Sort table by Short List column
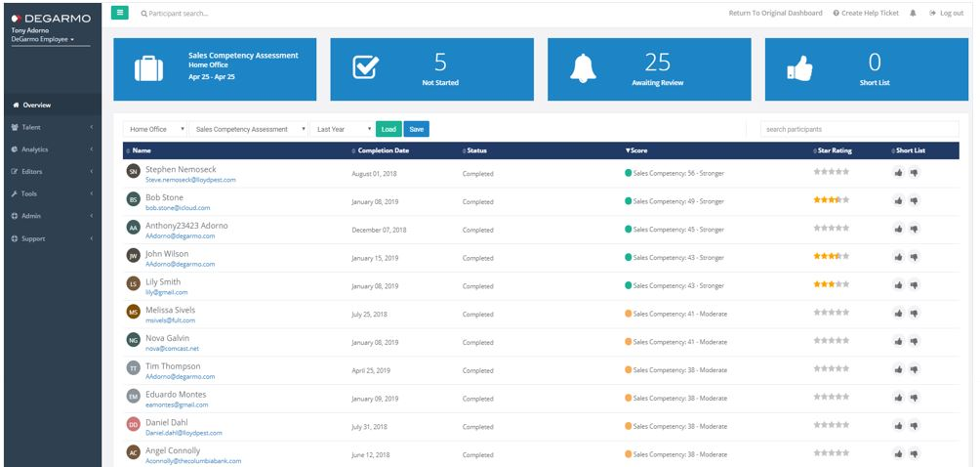Viewport: 980px width, 467px height. 909,150
